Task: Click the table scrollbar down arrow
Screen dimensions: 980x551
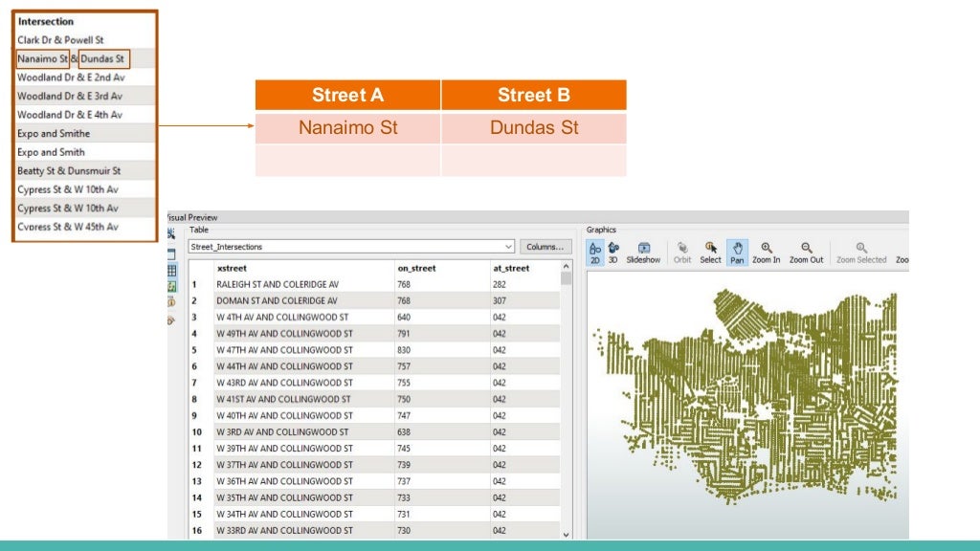Action: pos(566,534)
